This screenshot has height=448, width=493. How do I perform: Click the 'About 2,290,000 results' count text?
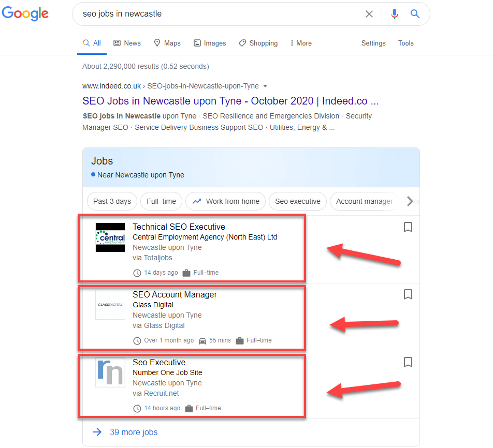coord(146,66)
